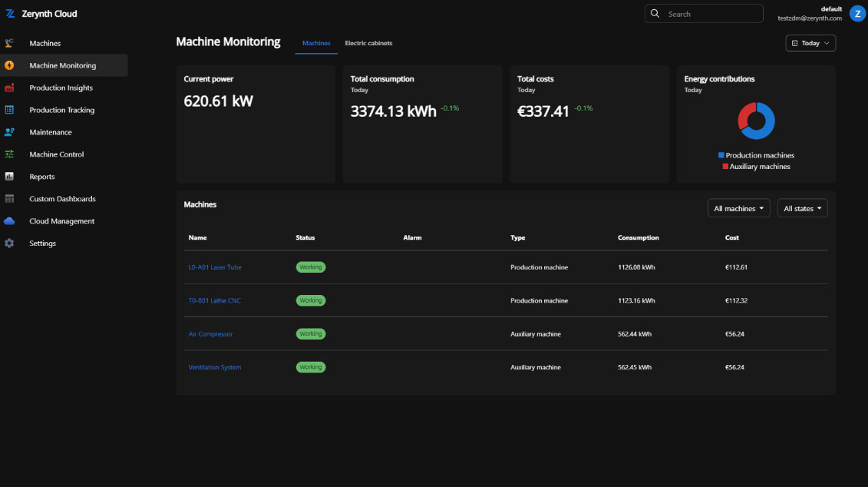
Task: Open Settings in the sidebar
Action: tap(64, 243)
